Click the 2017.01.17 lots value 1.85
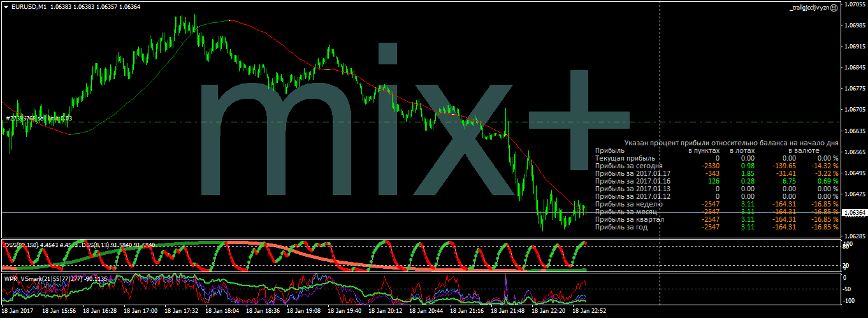Screen dimensions: 868x318 pyautogui.click(x=748, y=173)
